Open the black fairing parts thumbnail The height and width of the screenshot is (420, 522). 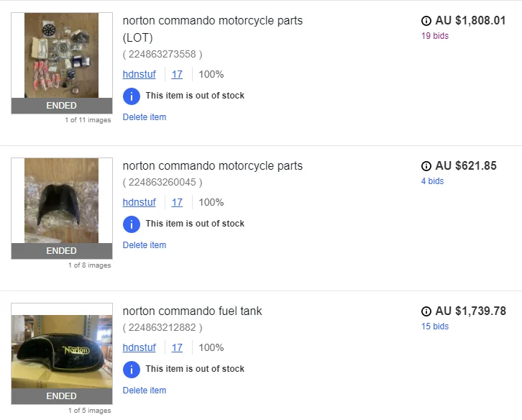(x=62, y=201)
